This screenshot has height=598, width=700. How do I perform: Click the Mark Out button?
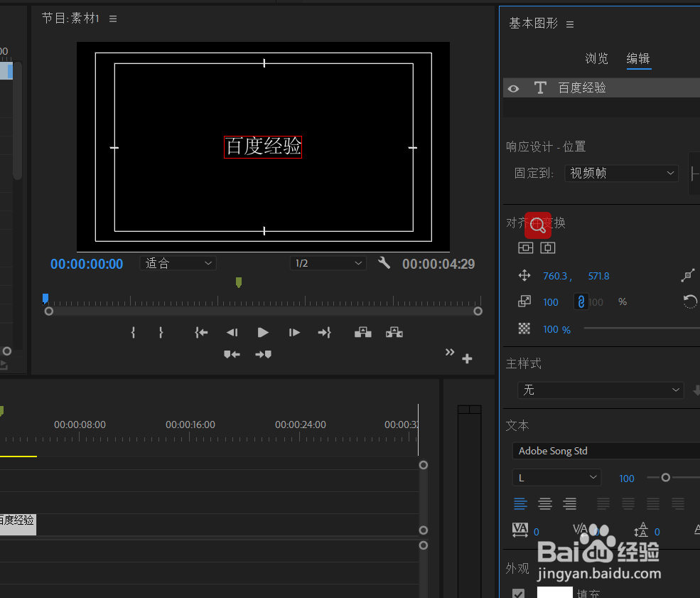click(x=161, y=332)
